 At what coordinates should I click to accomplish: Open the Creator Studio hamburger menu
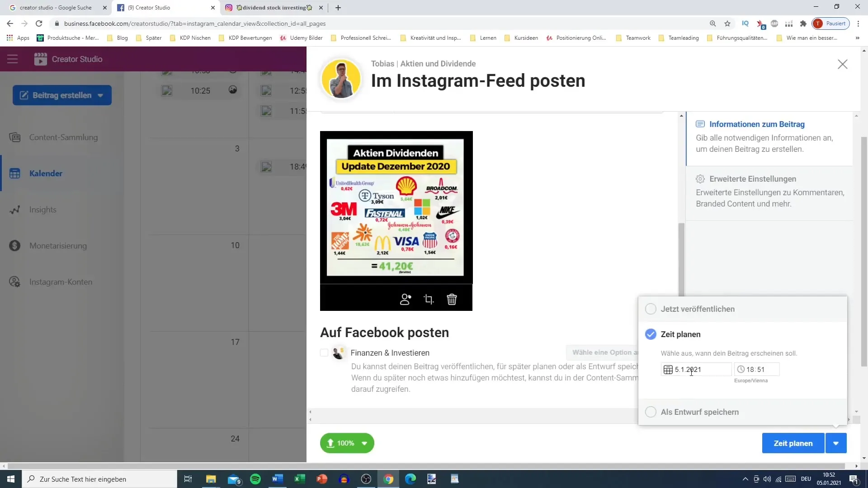(12, 59)
